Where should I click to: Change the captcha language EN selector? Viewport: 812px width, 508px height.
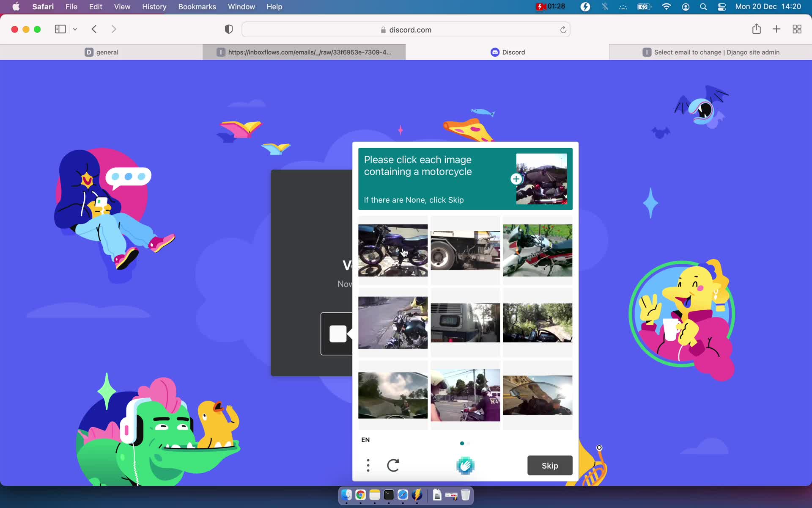(365, 440)
